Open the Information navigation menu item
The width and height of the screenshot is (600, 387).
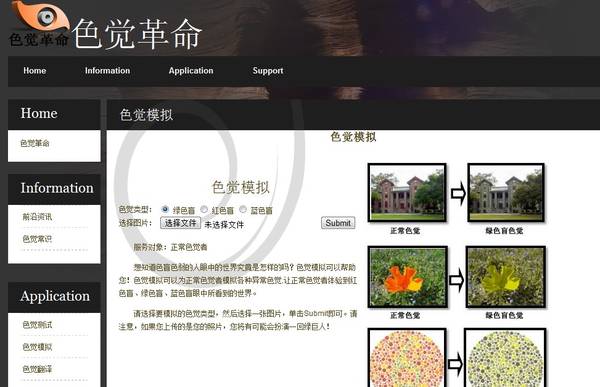(x=108, y=71)
